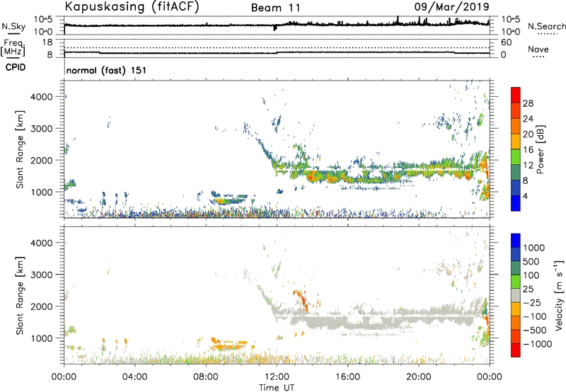The width and height of the screenshot is (566, 392).
Task: Click the gray band of velocity colorbar
Action: pos(516,295)
